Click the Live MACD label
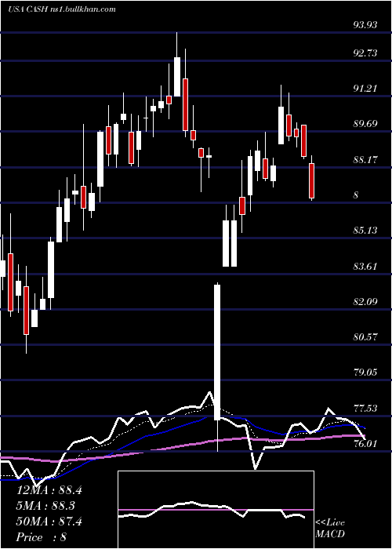The height and width of the screenshot is (549, 392). (330, 529)
